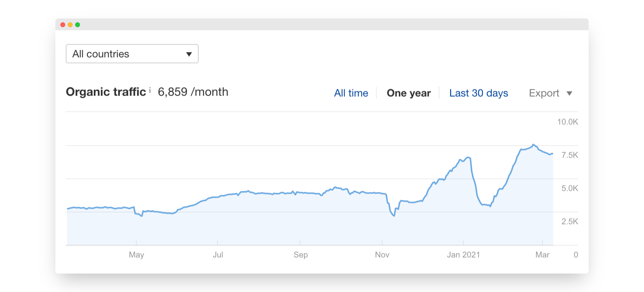This screenshot has width=644, height=292.
Task: Click the info icon beside Organic traffic
Action: (x=150, y=90)
